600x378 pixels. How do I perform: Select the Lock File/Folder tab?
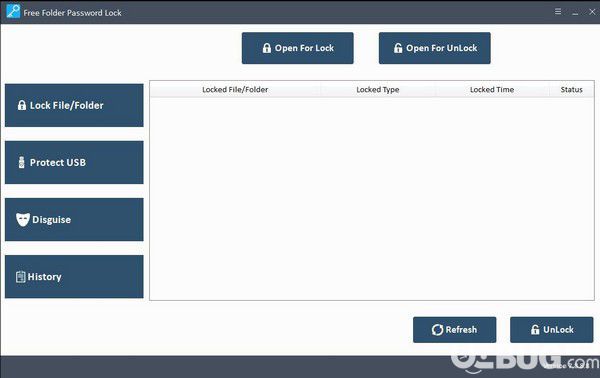click(x=74, y=105)
